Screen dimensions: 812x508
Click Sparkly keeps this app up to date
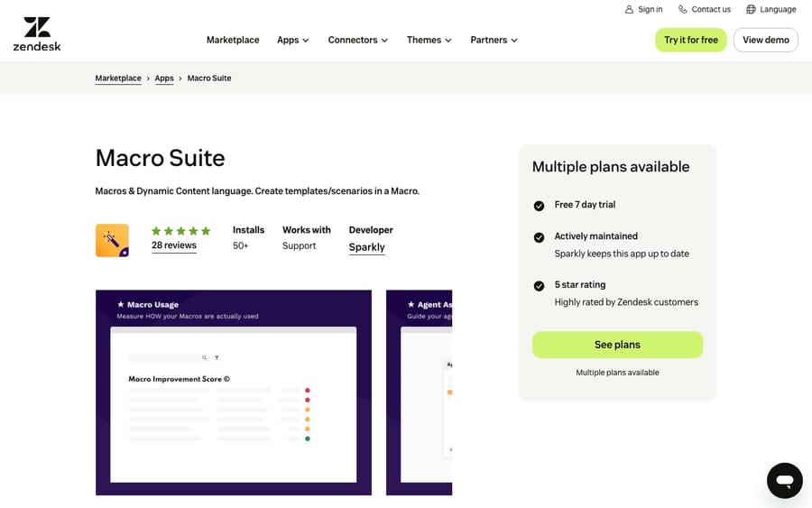(x=622, y=254)
